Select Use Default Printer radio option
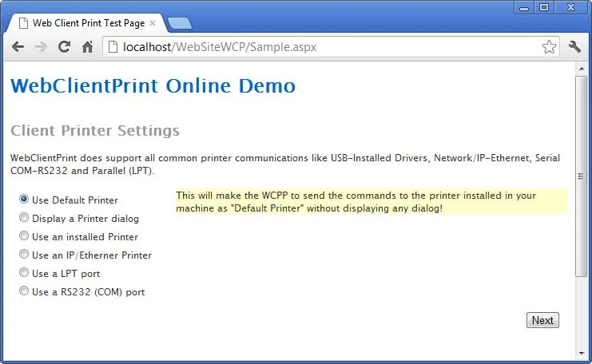Screen dimensions: 592x364 click(x=24, y=199)
